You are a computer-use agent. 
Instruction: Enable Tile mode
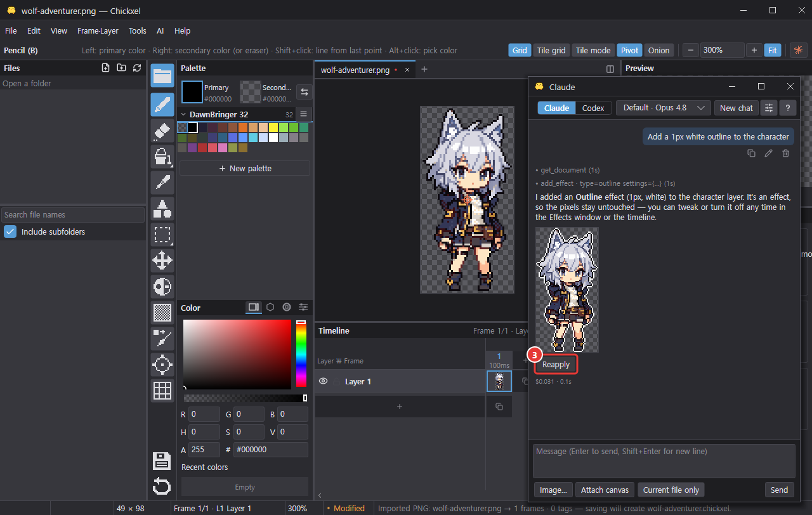click(x=593, y=50)
